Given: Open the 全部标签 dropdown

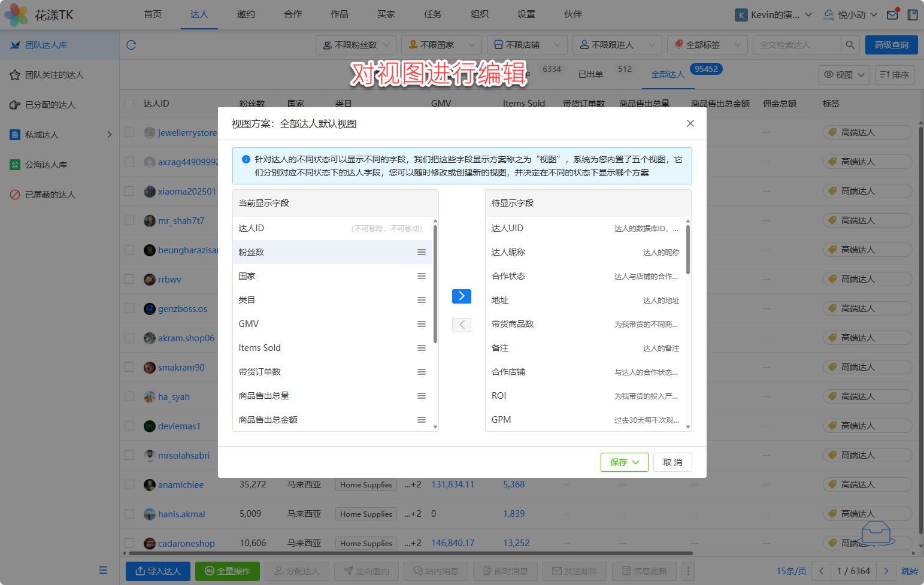Looking at the screenshot, I should 707,45.
